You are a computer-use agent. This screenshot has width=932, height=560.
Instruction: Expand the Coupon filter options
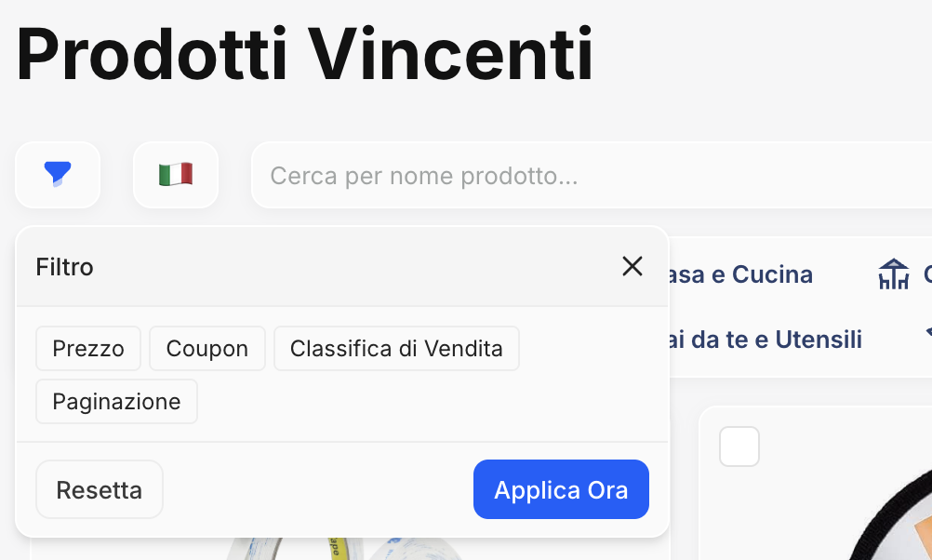tap(206, 348)
